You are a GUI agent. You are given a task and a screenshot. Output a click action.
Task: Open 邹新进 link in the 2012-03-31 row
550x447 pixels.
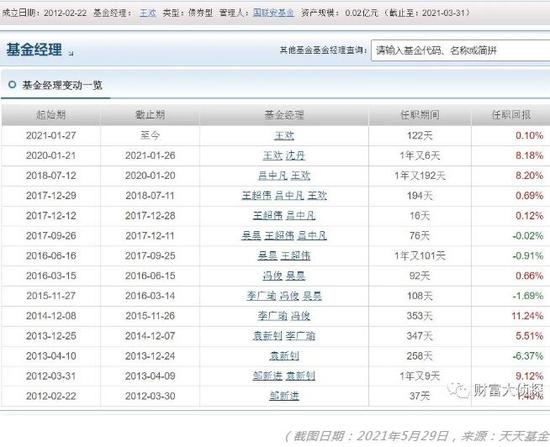(268, 376)
